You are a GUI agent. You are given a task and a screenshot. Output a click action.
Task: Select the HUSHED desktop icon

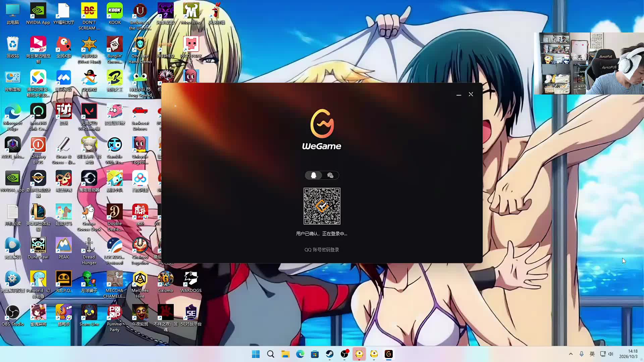(166, 48)
